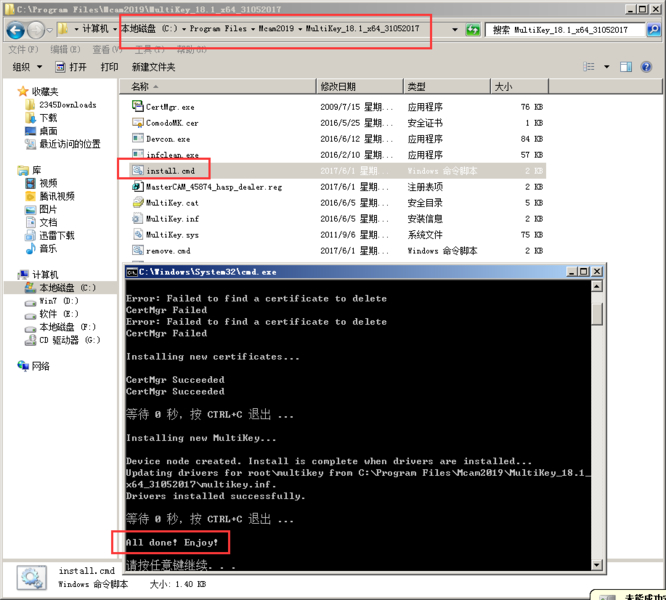Screen dimensions: 666x600
Task: Open the help question mark icon
Action: pos(648,67)
